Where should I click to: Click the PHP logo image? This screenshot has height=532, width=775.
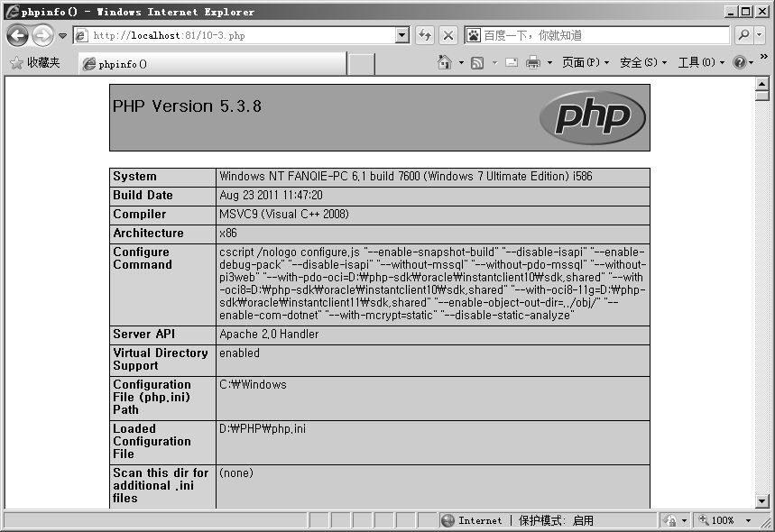[x=592, y=117]
